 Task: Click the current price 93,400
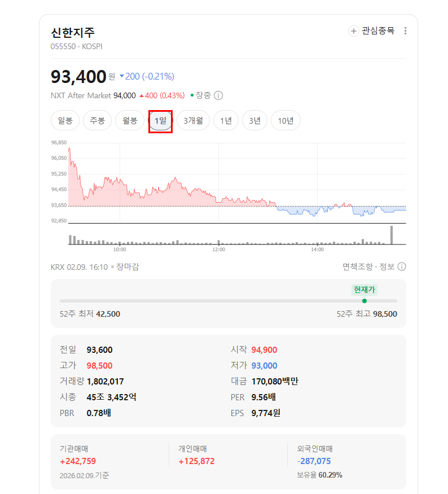point(78,77)
